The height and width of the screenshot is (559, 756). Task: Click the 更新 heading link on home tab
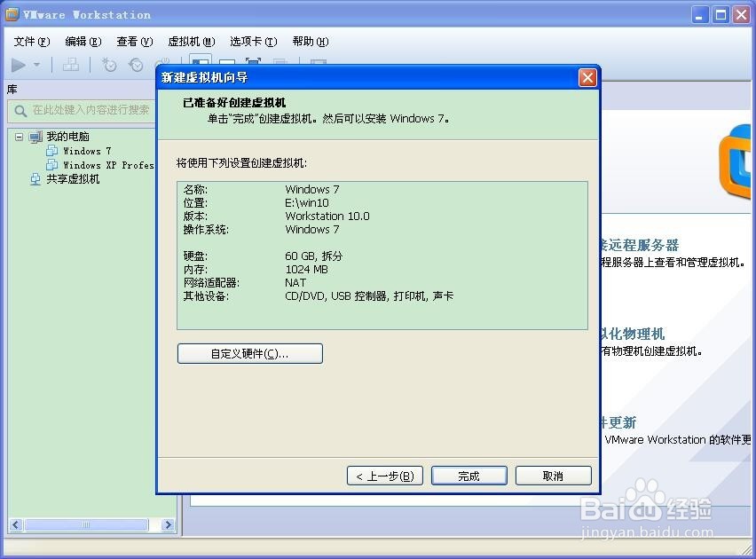click(618, 422)
